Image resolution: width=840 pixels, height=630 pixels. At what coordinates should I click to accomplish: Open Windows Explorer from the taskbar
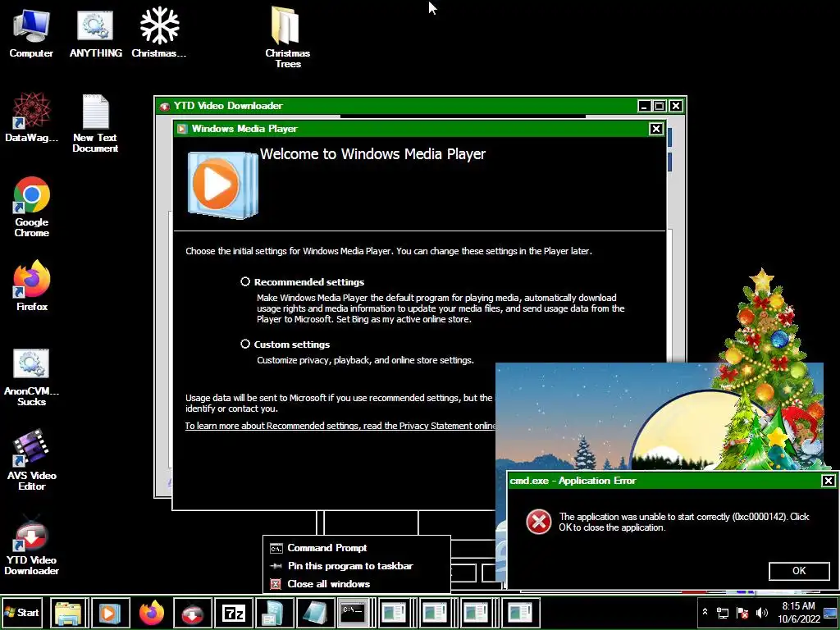click(69, 612)
